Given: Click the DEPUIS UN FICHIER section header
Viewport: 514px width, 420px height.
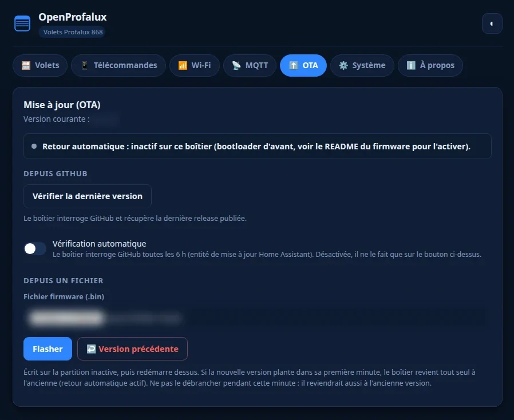Looking at the screenshot, I should pyautogui.click(x=64, y=280).
